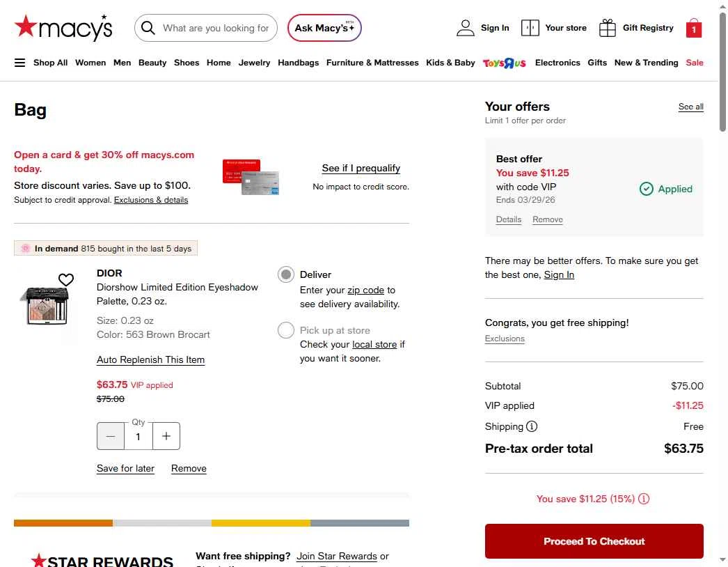This screenshot has width=728, height=567.
Task: Select the Pick up at store option
Action: tap(285, 330)
